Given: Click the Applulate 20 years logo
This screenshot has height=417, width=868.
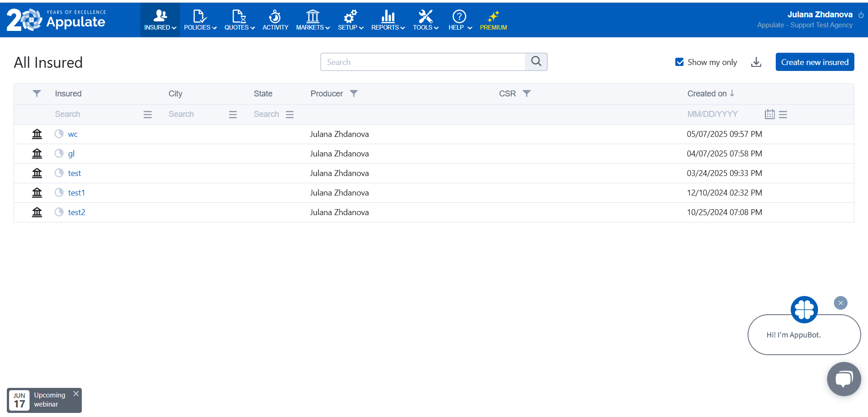Looking at the screenshot, I should click(x=56, y=20).
